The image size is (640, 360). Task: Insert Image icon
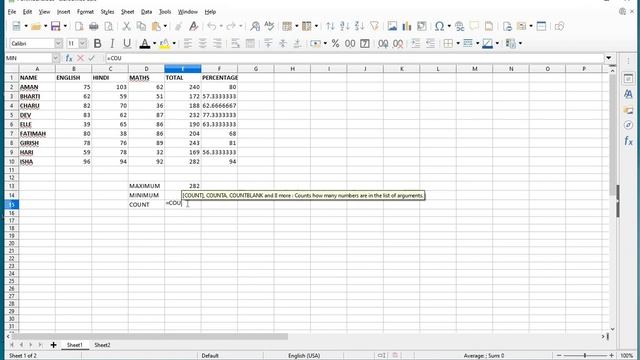(392, 27)
